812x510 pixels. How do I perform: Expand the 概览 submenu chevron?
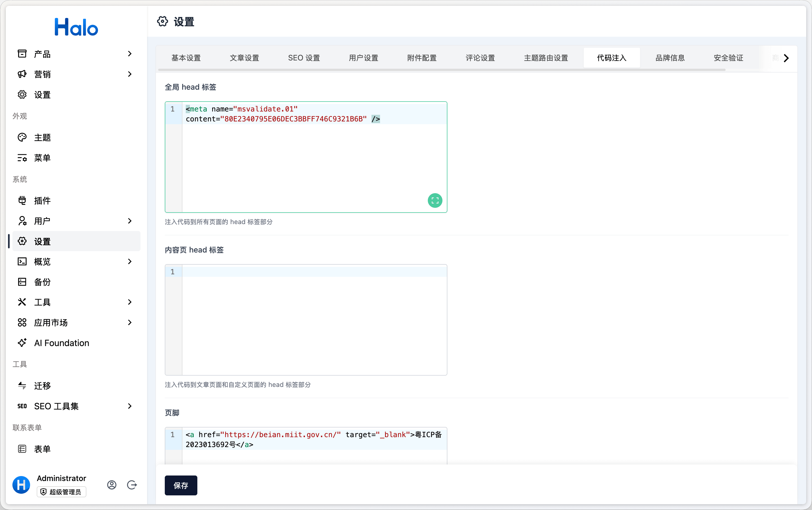pyautogui.click(x=129, y=262)
